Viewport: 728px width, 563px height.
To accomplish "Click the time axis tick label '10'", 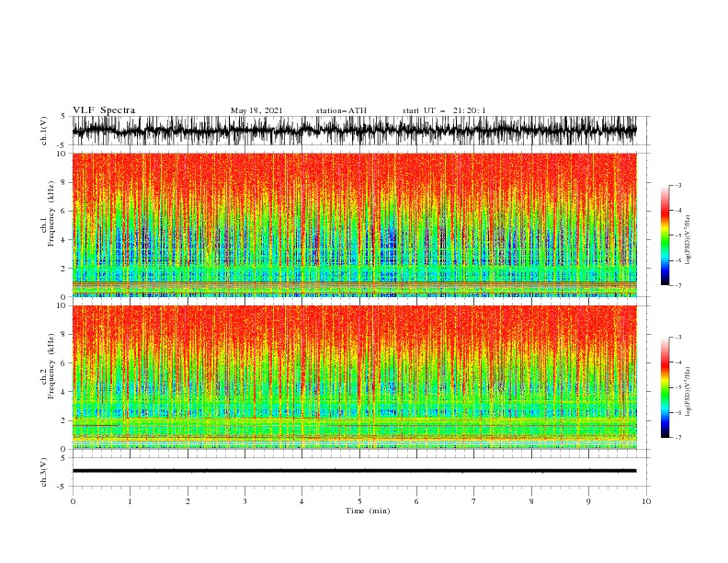I will (646, 501).
